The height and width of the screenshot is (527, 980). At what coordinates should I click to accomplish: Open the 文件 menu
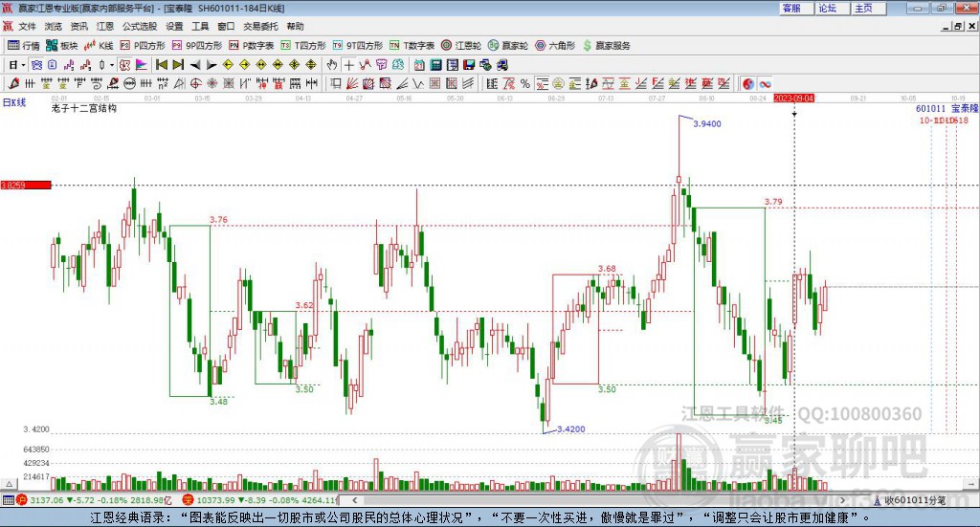(28, 26)
